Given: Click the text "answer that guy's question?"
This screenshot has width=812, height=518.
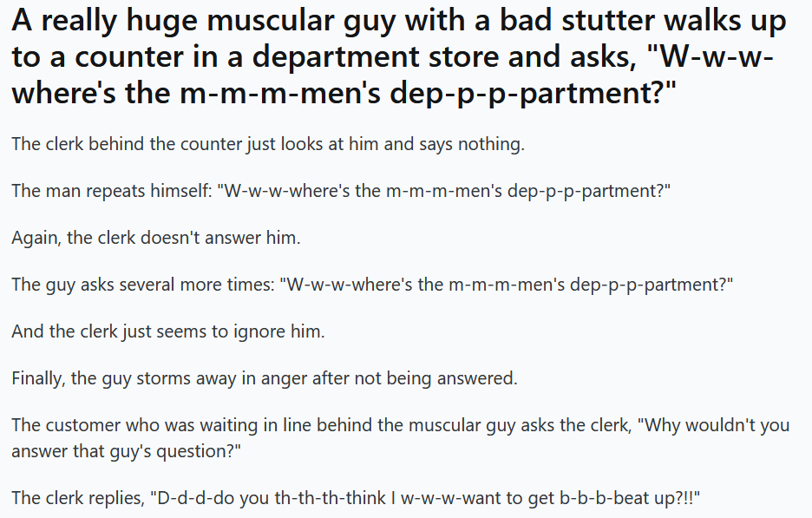Looking at the screenshot, I should (126, 451).
